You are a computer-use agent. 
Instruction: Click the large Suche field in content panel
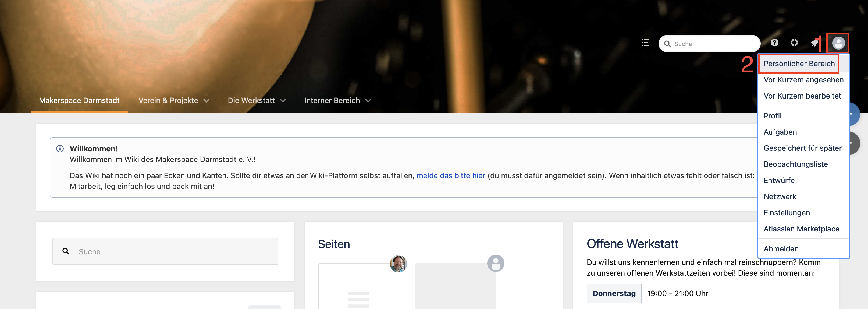pos(165,251)
